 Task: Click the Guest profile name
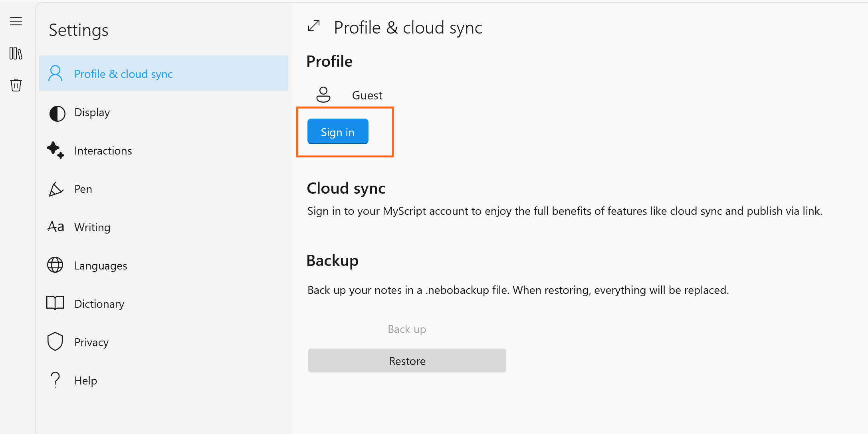(367, 95)
